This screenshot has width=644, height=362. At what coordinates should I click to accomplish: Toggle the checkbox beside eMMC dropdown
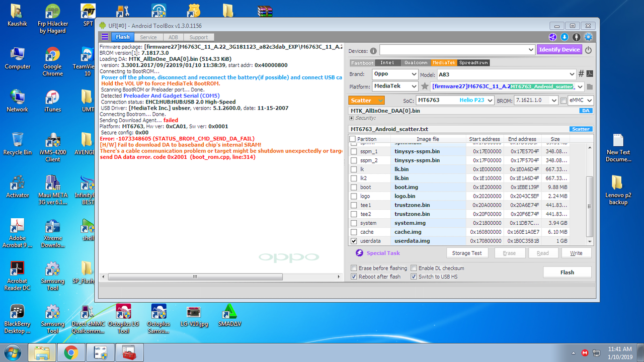(x=563, y=100)
